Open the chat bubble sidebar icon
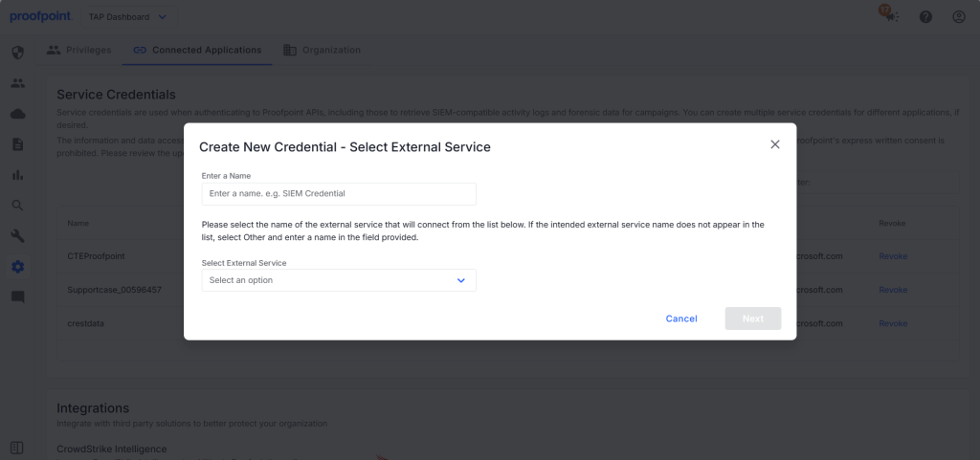Screen dimensions: 980x460 tap(17, 297)
